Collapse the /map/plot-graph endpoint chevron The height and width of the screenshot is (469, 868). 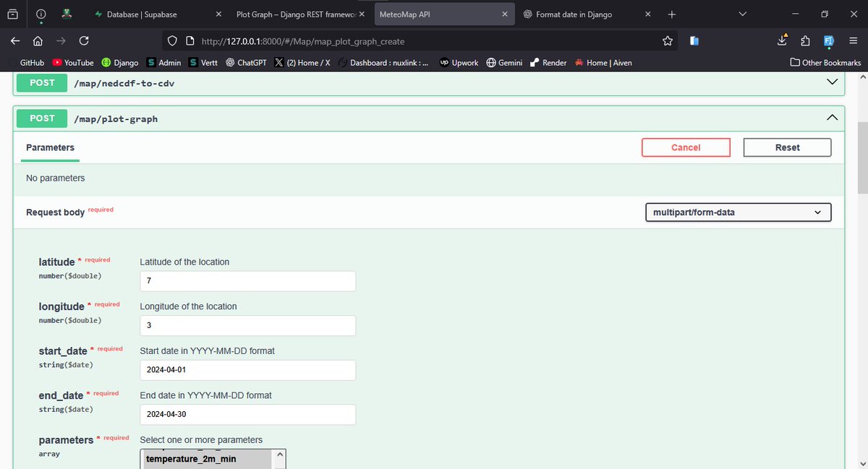832,118
